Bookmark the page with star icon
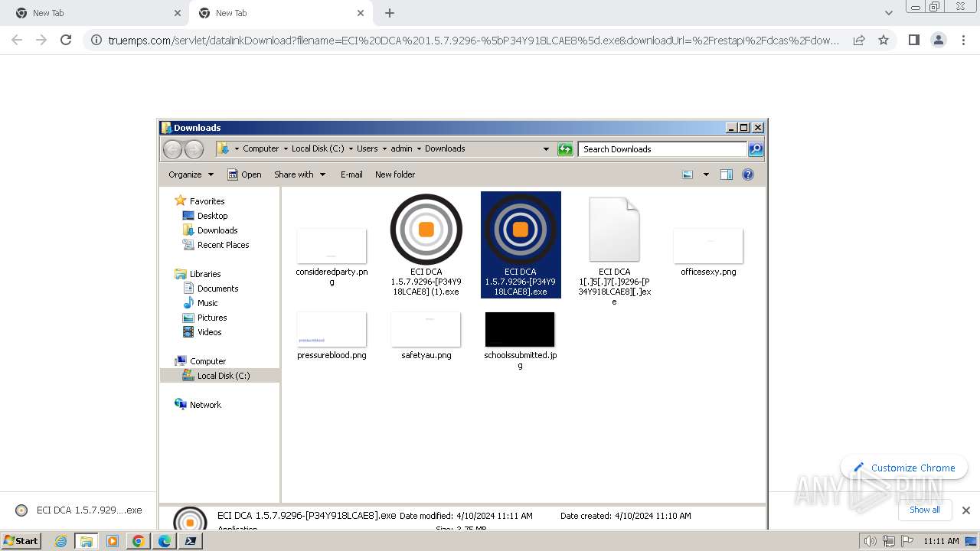 [884, 40]
